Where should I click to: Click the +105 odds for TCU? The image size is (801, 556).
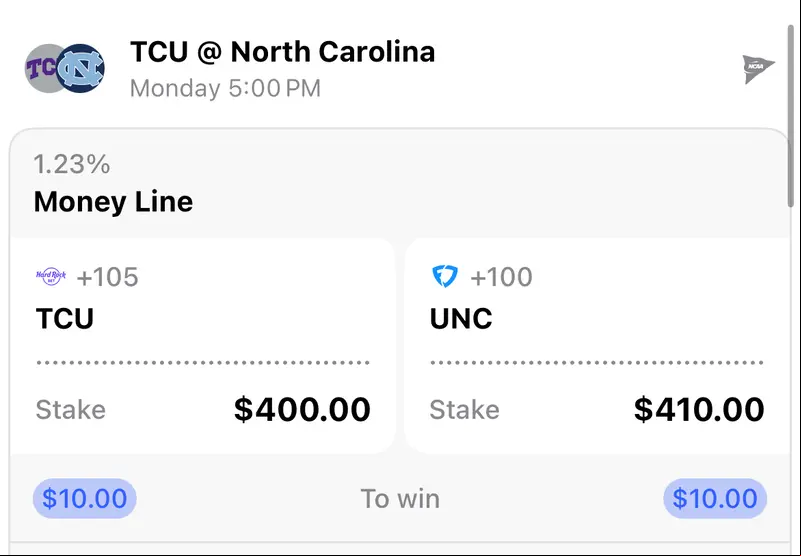coord(107,277)
